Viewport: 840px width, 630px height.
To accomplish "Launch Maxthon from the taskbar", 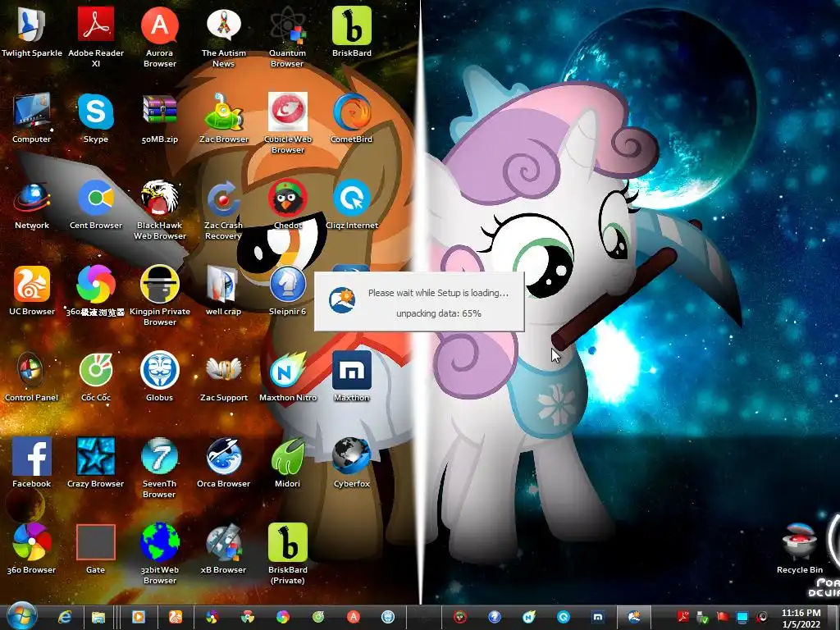I will click(x=598, y=618).
